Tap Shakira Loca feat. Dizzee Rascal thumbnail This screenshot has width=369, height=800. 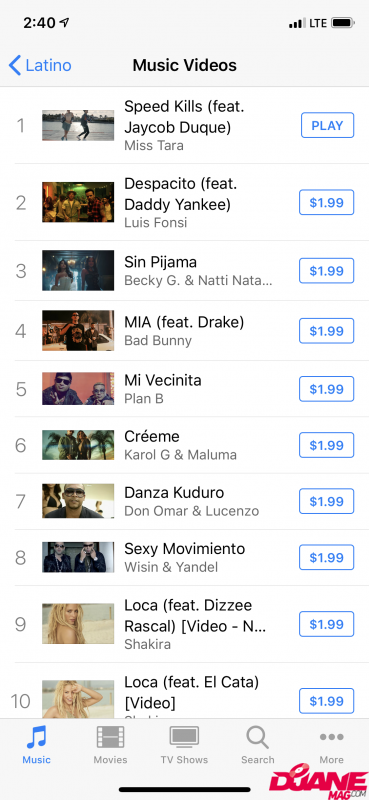(78, 624)
